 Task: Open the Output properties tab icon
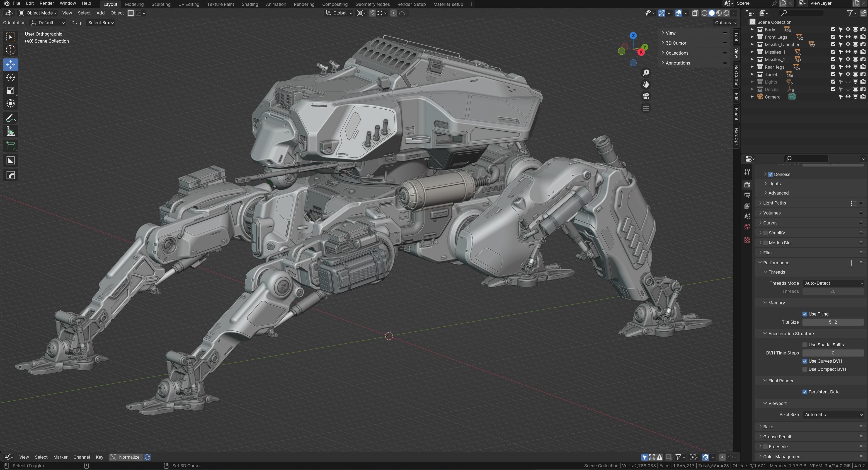[x=747, y=195]
